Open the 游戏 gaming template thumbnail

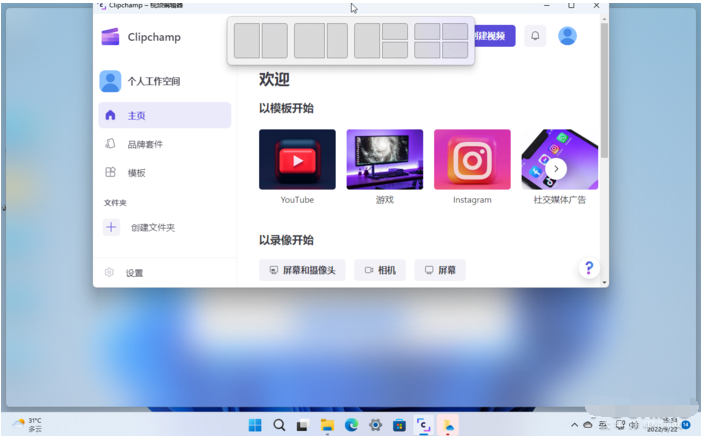[x=385, y=159]
